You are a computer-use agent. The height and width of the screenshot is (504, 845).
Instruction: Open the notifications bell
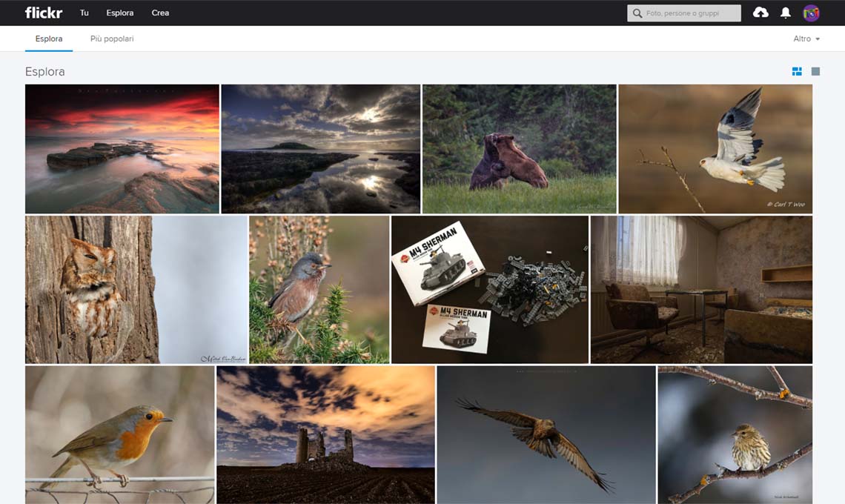(786, 13)
